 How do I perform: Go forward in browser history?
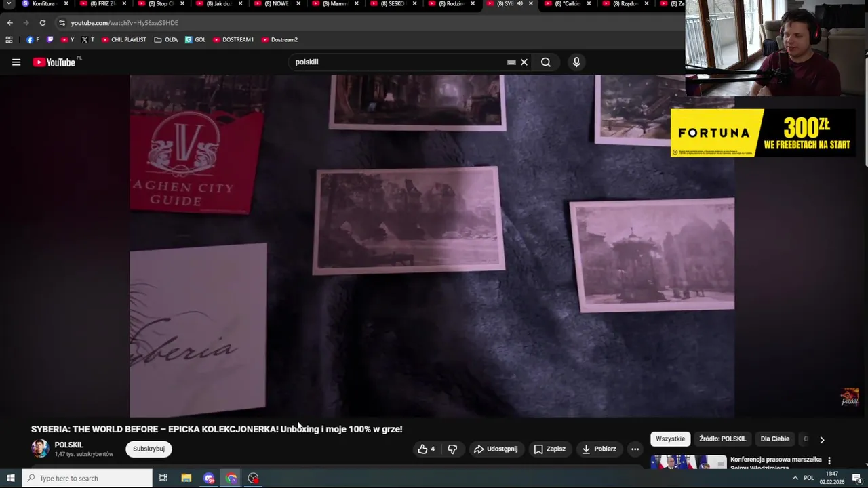coord(26,22)
